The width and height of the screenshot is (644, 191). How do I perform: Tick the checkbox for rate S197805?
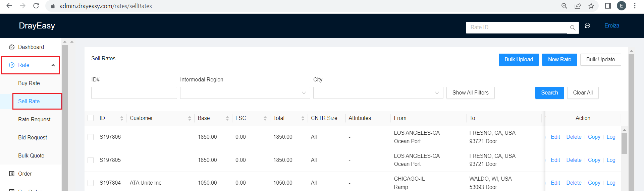coord(91,160)
